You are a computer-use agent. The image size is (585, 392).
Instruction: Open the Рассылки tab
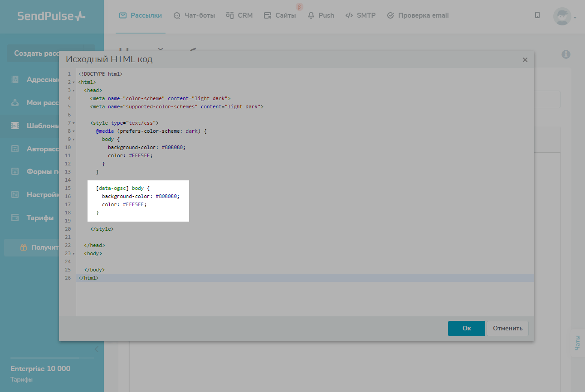[x=141, y=15]
